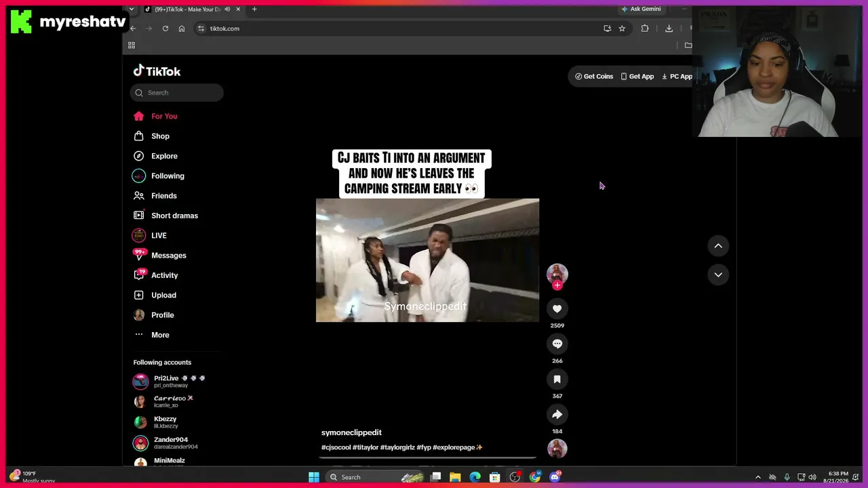
Task: Open the #taylorgirlz hashtag
Action: coord(397,447)
